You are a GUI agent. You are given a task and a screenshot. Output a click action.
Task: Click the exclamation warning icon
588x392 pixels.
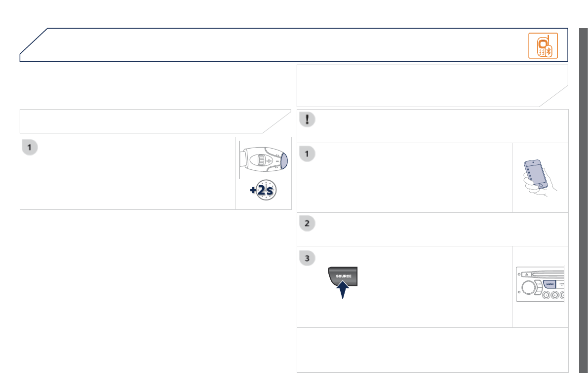point(307,119)
